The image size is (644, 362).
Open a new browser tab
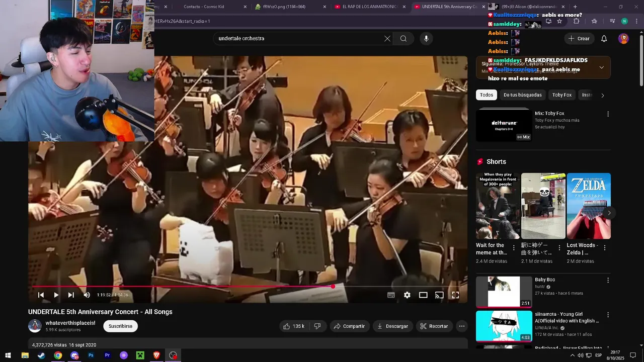coord(575,7)
